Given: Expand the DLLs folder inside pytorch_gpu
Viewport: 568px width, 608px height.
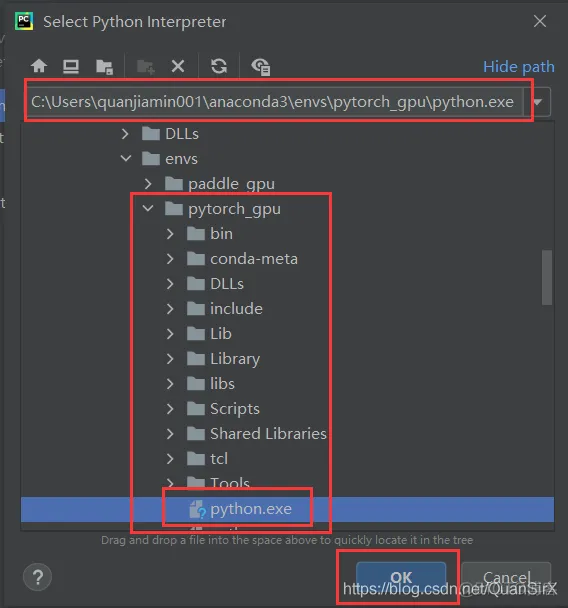Looking at the screenshot, I should pyautogui.click(x=170, y=284).
